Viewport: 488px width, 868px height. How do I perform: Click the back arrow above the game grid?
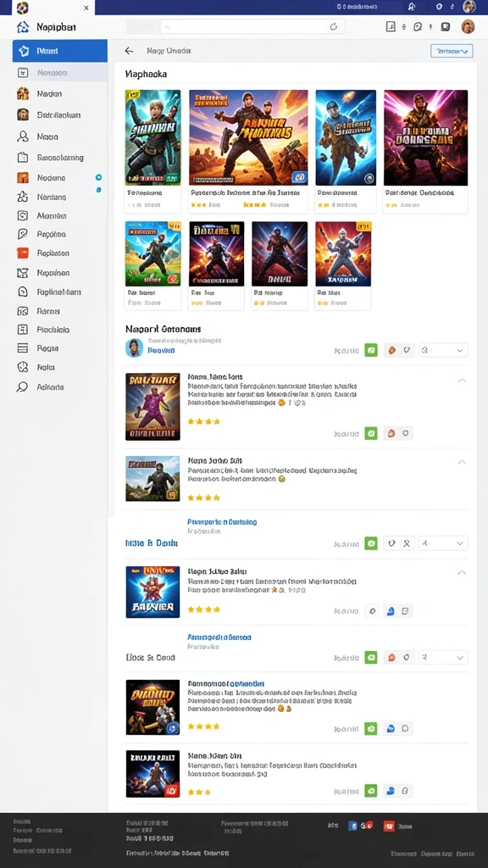(129, 51)
